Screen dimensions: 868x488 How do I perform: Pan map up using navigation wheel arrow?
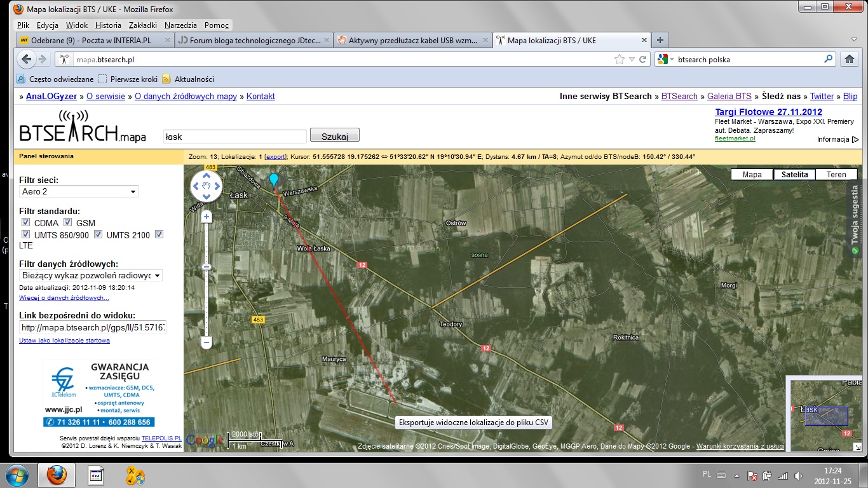coord(207,176)
